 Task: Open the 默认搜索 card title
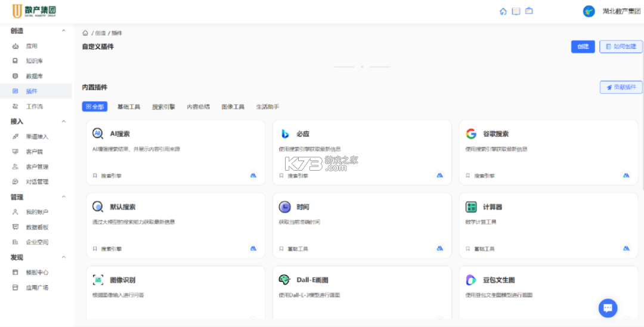[x=122, y=207]
